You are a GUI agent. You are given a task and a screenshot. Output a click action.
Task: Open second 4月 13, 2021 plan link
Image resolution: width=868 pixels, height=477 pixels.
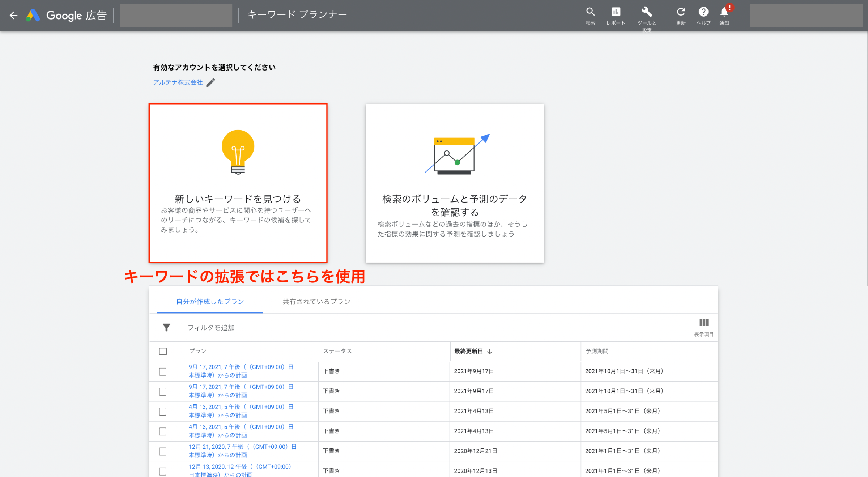click(241, 431)
